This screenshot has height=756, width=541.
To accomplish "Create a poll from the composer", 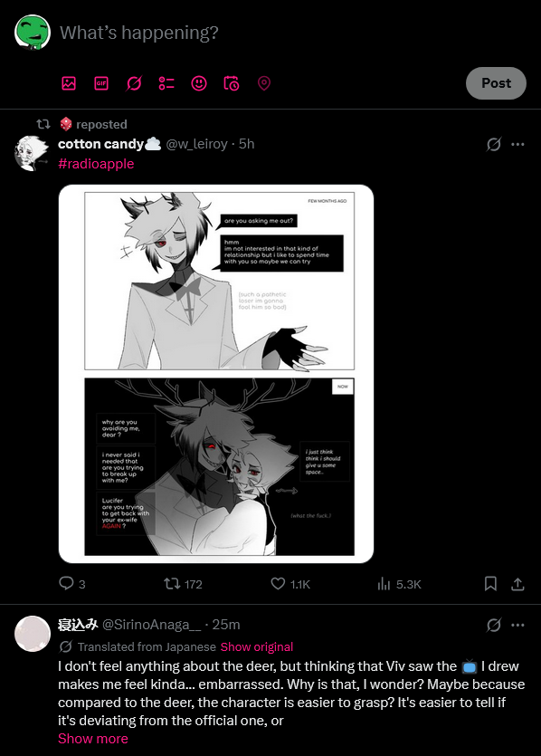I will [166, 83].
